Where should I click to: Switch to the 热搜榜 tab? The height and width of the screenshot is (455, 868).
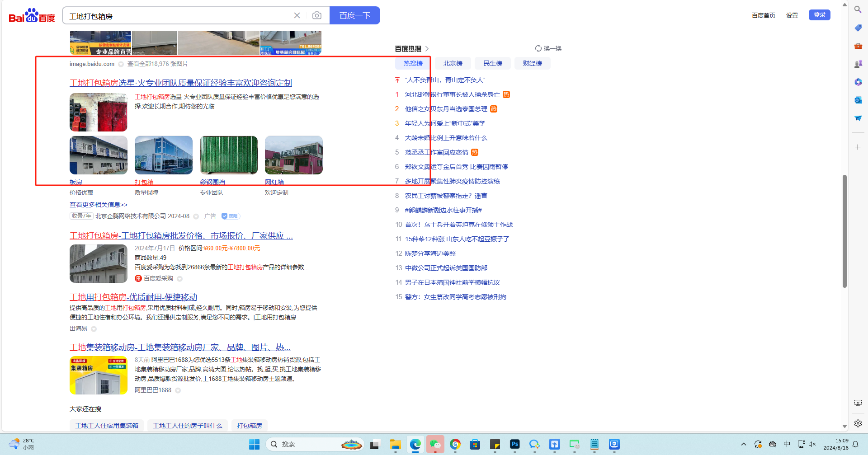coord(413,63)
